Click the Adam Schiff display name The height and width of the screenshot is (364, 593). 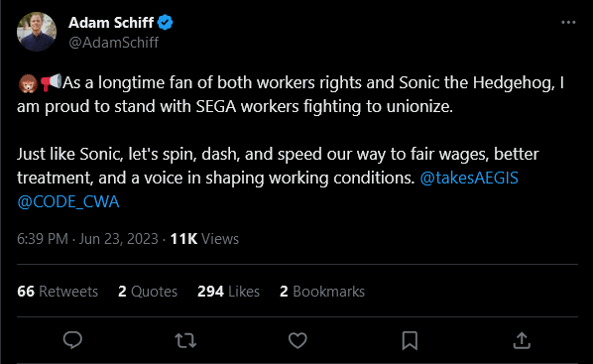point(111,23)
